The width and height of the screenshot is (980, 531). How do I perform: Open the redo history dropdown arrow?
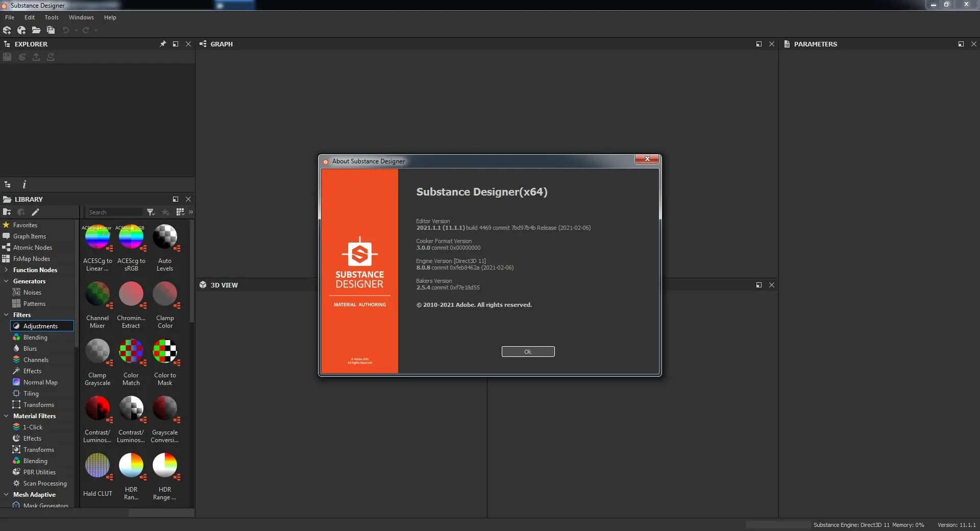pos(96,30)
